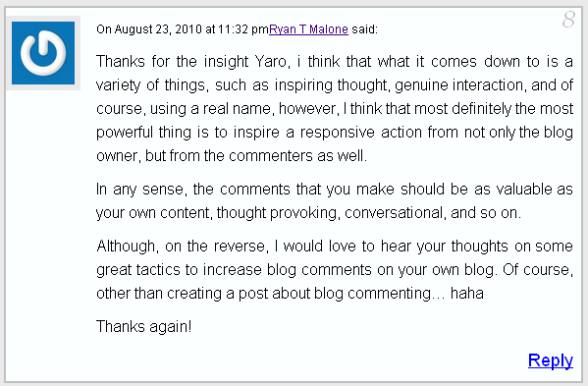The image size is (588, 386).
Task: Click the paragraph beginning "In any sense"
Action: (x=335, y=201)
